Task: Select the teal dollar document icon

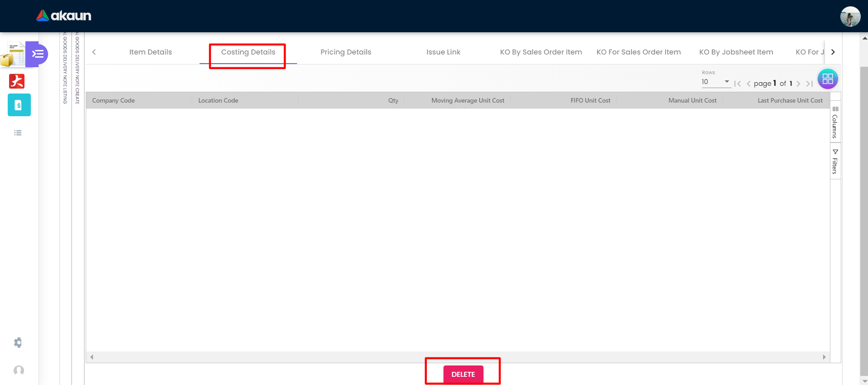Action: coord(19,105)
